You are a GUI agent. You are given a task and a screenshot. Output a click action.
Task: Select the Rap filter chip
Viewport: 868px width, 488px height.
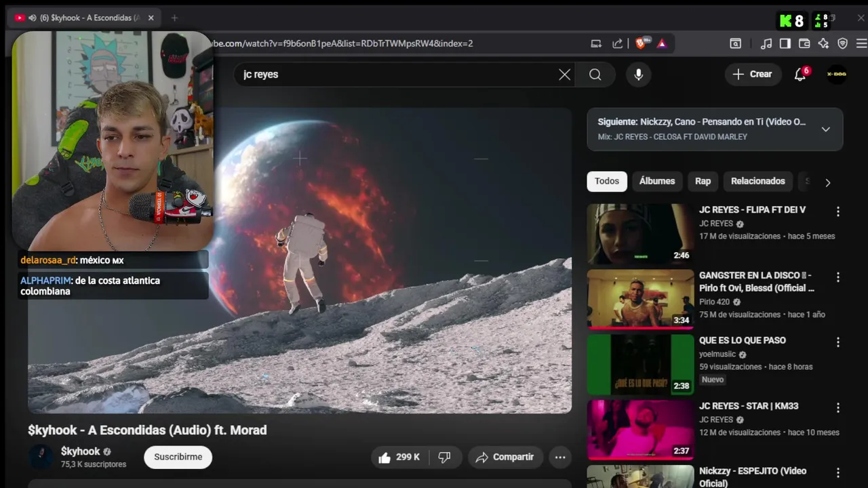(703, 181)
